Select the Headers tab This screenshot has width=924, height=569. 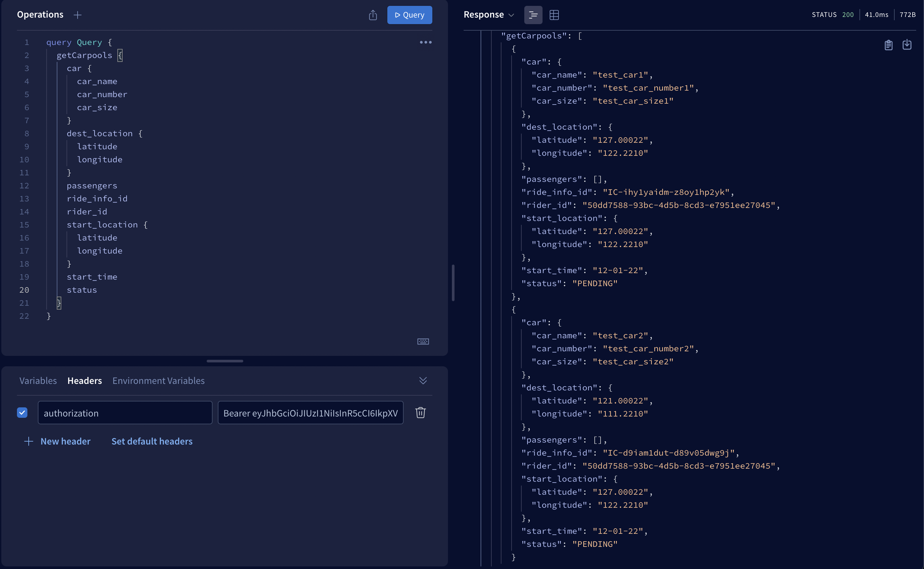tap(84, 380)
